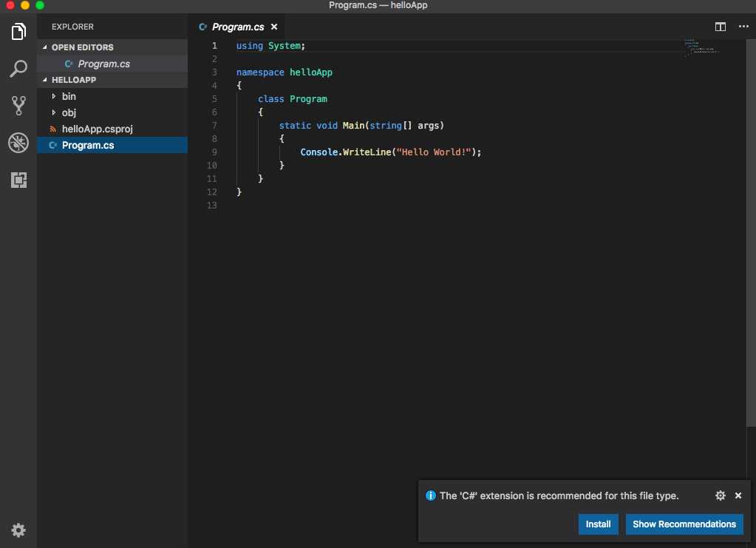Click 'class Program' in the editor
The height and width of the screenshot is (548, 756).
[292, 99]
